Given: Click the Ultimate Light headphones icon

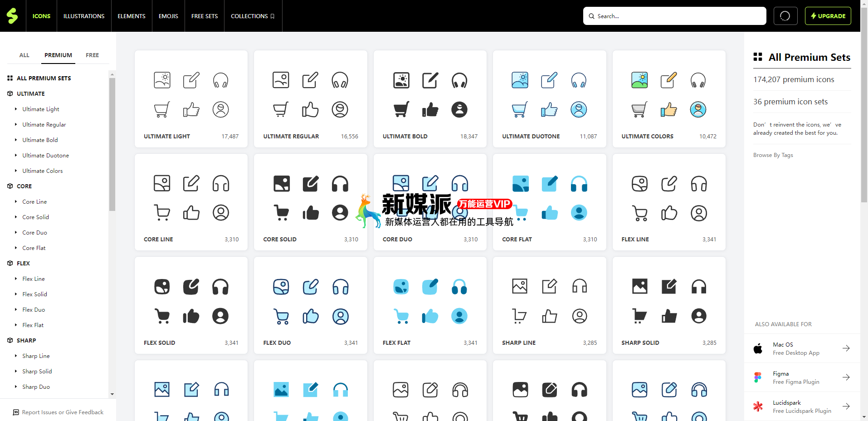Looking at the screenshot, I should 220,80.
